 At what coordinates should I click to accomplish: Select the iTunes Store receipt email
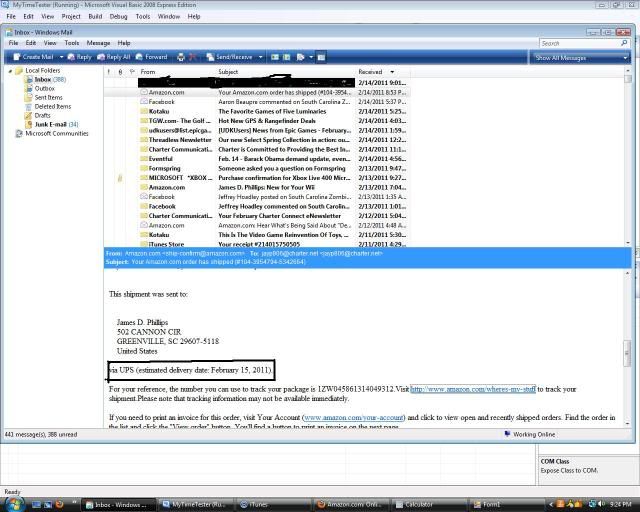tap(256, 244)
